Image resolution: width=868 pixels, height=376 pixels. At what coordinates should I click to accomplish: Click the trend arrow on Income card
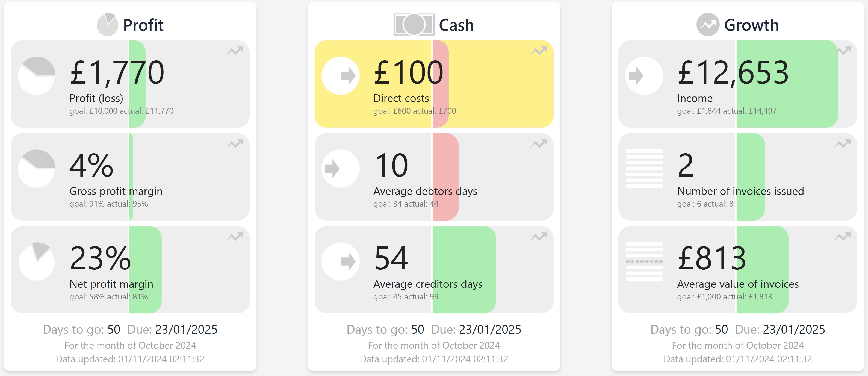click(842, 51)
